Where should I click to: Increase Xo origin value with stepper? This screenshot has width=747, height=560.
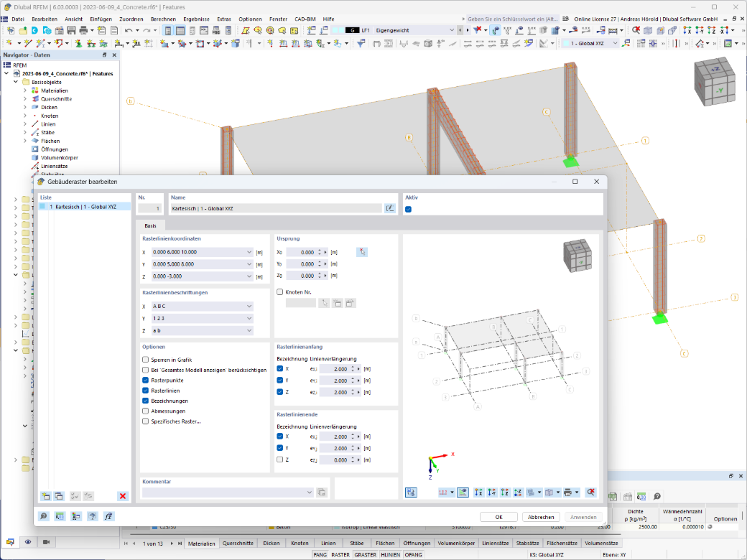point(320,250)
